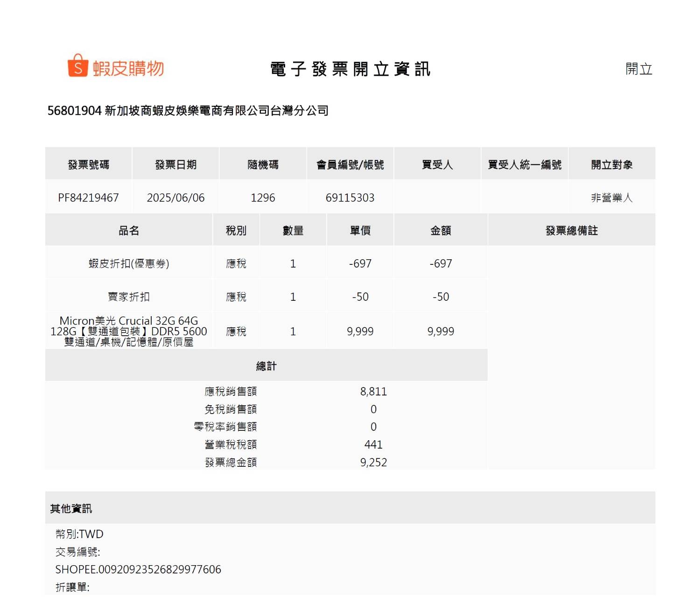Click the 單價 column header
This screenshot has width=700, height=609.
(x=360, y=230)
